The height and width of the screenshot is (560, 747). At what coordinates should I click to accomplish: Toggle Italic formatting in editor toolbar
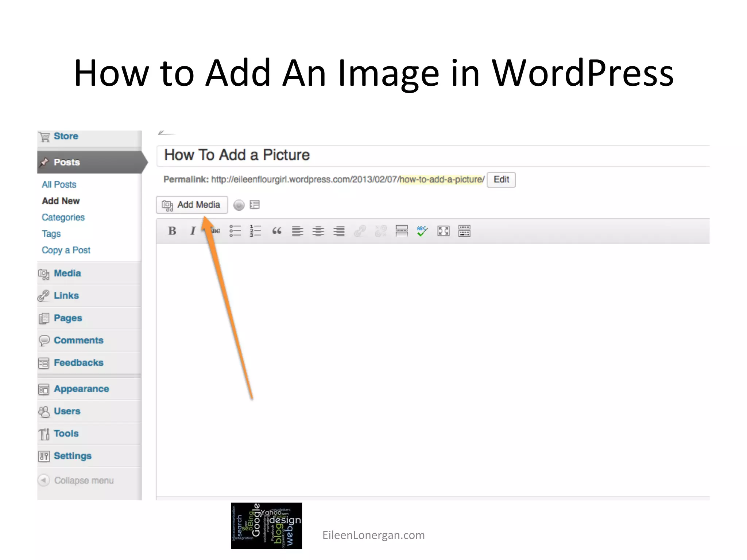point(193,231)
